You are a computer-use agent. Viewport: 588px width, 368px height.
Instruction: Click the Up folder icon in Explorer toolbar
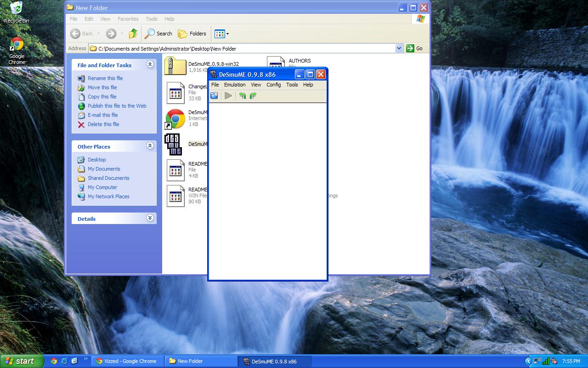coord(133,34)
